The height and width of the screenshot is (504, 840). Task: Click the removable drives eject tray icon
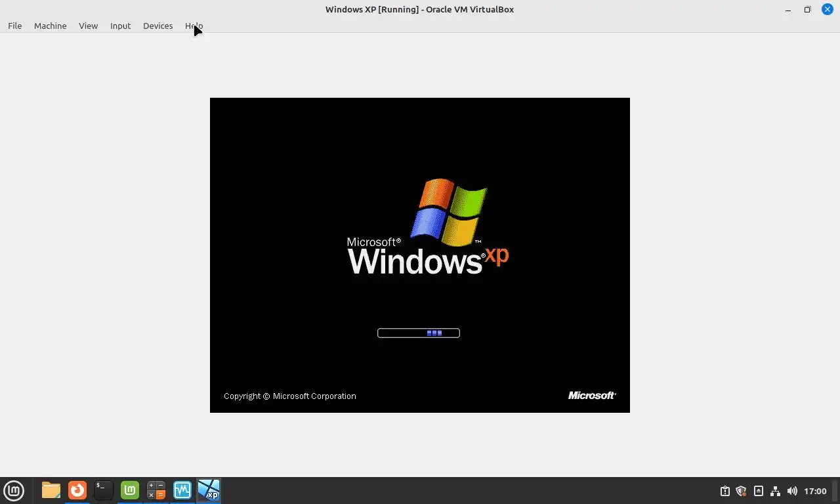(759, 491)
